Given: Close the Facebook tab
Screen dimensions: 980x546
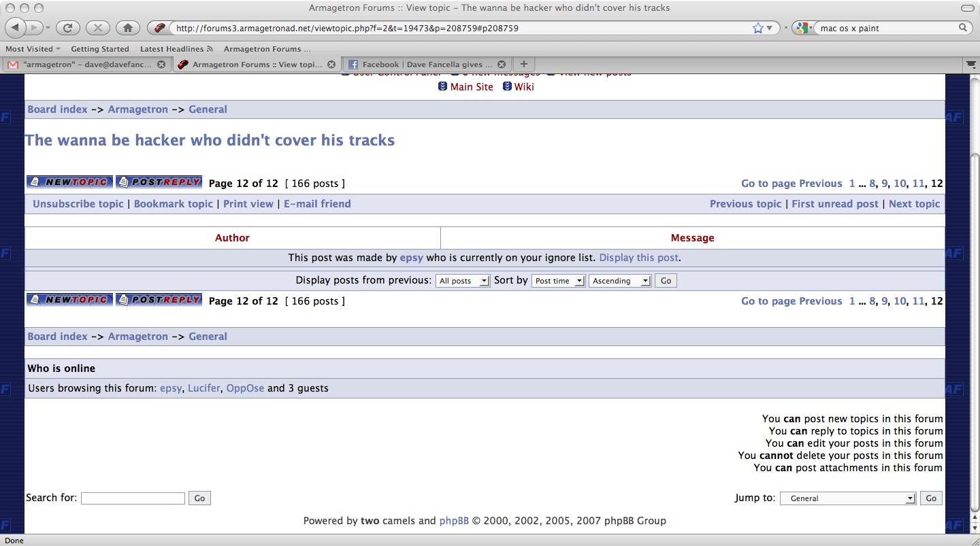Looking at the screenshot, I should (502, 65).
